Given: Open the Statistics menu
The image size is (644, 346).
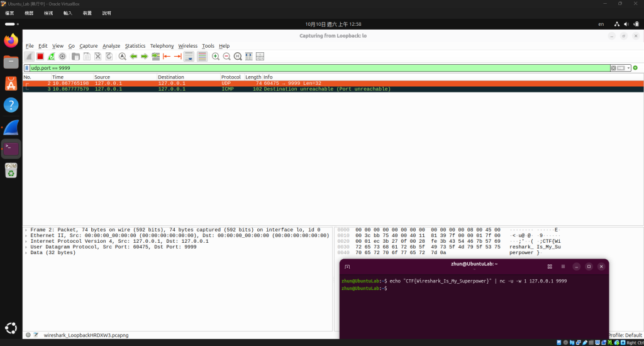Looking at the screenshot, I should (135, 46).
